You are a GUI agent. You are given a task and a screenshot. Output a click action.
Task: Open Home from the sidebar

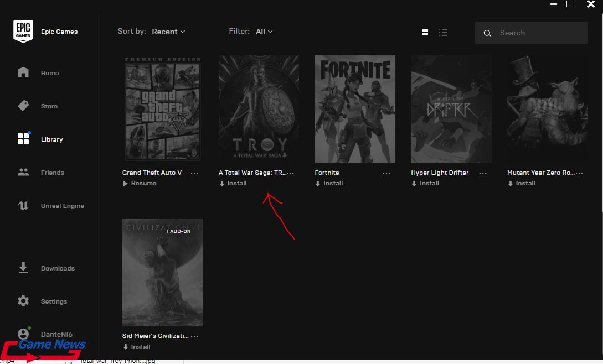(x=23, y=73)
